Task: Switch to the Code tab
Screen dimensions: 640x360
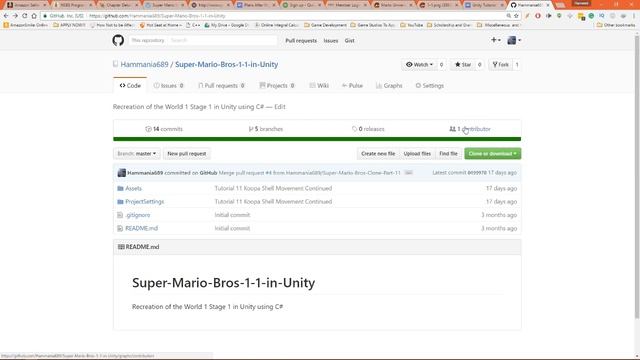Action: click(130, 85)
